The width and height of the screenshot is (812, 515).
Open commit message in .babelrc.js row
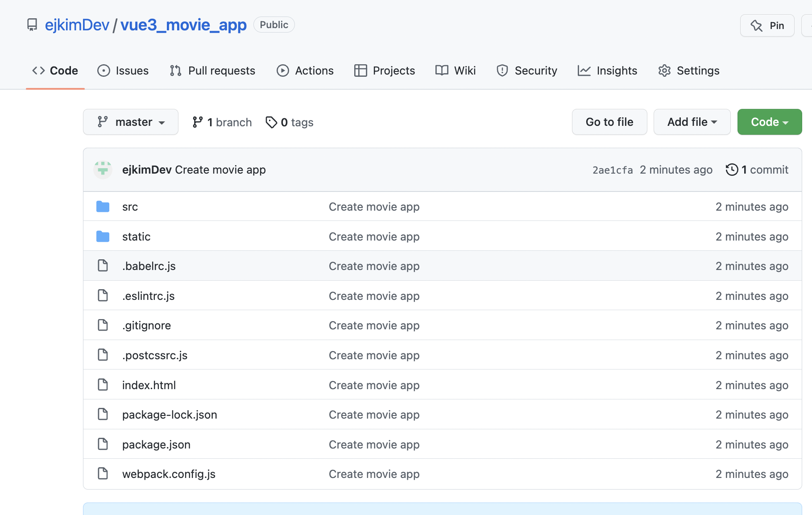374,266
